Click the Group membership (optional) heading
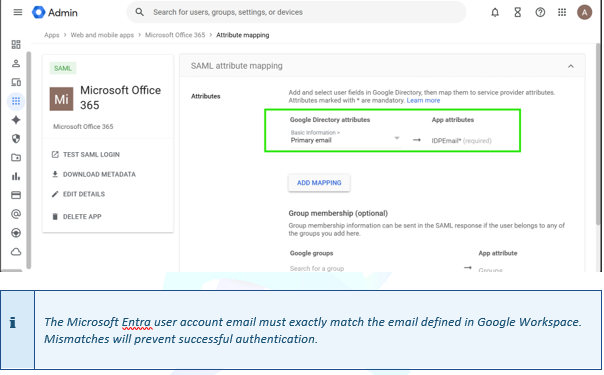This screenshot has height=375, width=604. (338, 213)
